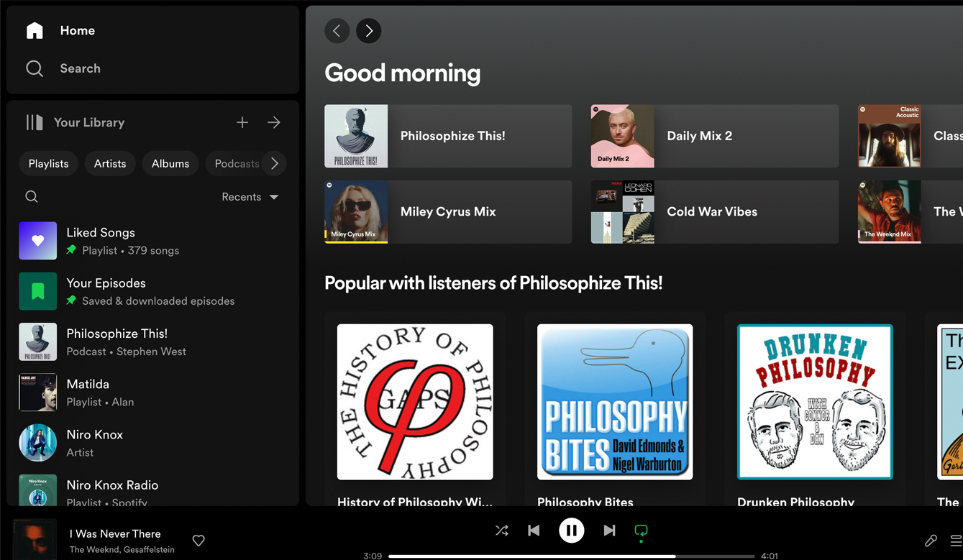Image resolution: width=963 pixels, height=560 pixels.
Task: Go to the previous track
Action: coord(534,531)
